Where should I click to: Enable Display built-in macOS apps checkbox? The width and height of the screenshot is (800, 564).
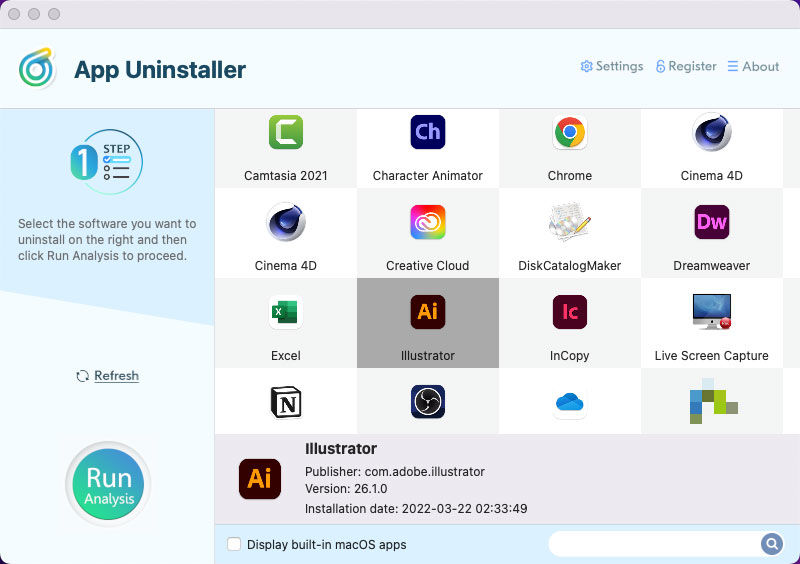pos(234,544)
